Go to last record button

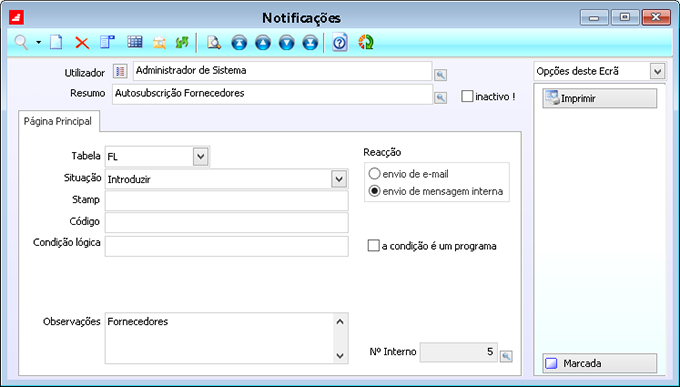(x=310, y=43)
